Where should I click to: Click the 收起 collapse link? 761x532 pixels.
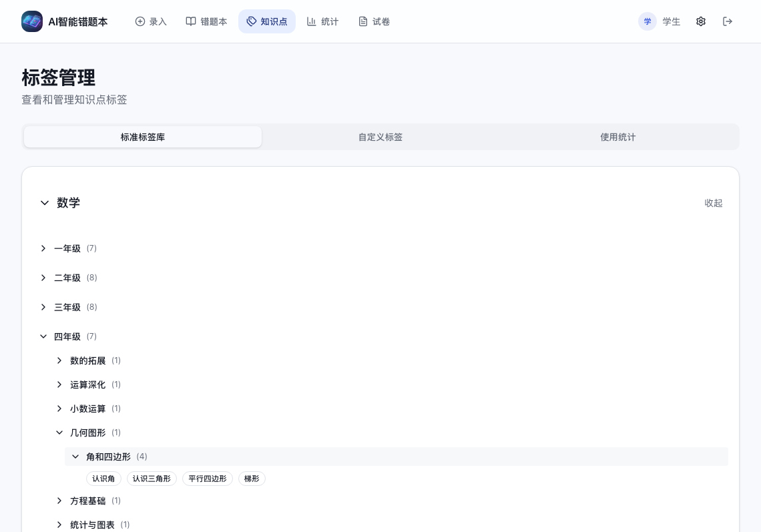pyautogui.click(x=714, y=203)
